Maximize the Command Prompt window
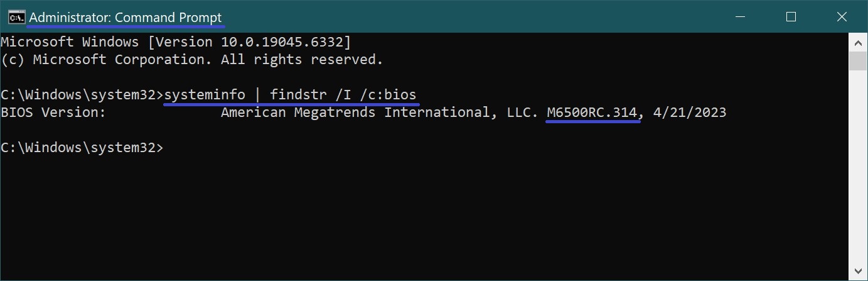 791,17
